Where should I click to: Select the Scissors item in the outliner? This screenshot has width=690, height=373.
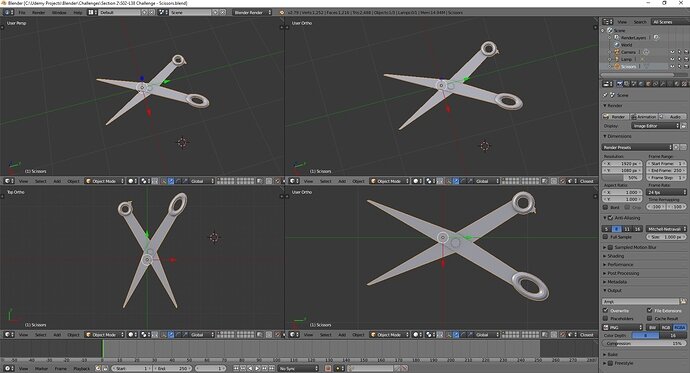[x=628, y=66]
